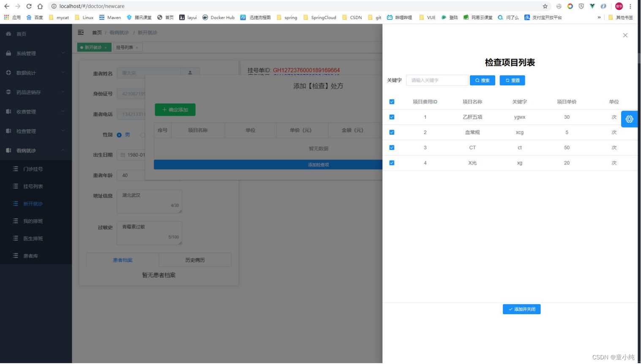
Task: Click the 重置 button
Action: [x=513, y=80]
